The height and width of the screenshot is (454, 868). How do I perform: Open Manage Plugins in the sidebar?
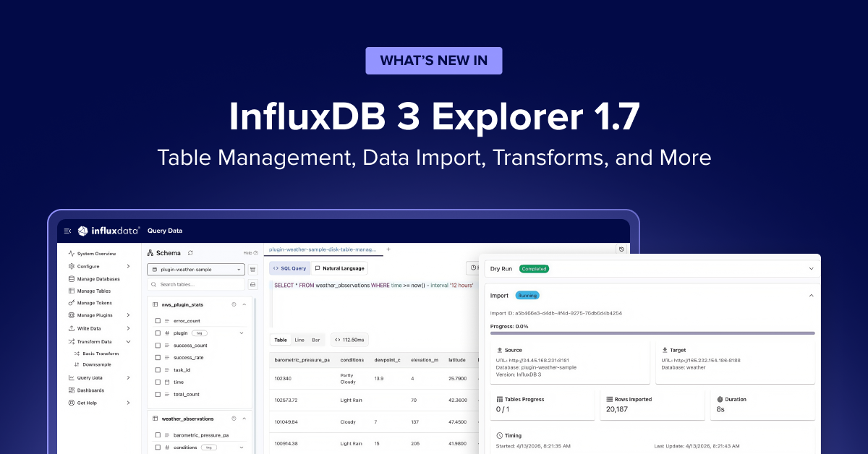pos(90,315)
